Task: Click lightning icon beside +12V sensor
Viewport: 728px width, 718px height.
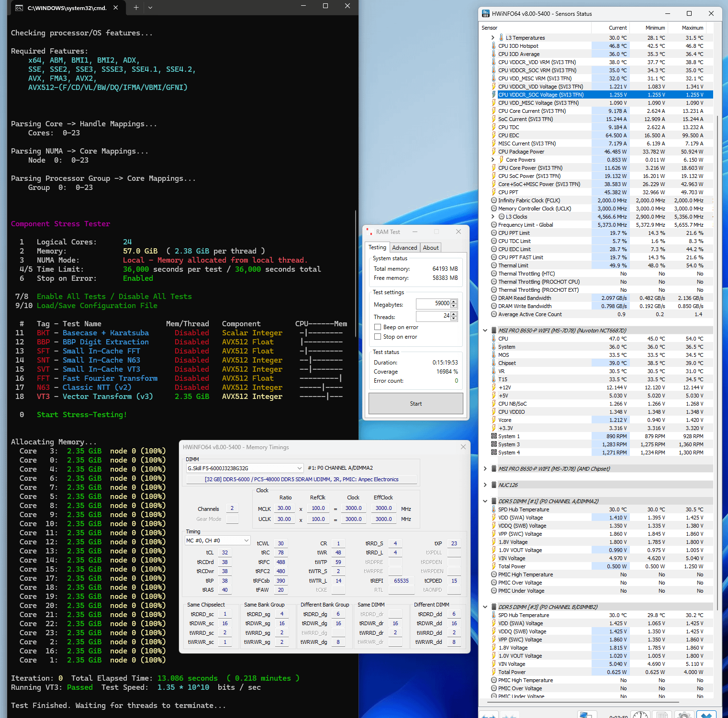Action: pos(493,387)
